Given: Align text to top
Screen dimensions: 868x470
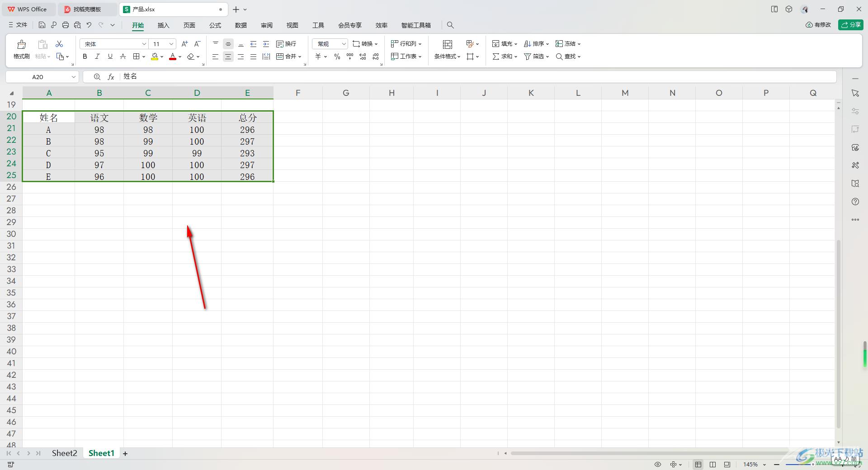Looking at the screenshot, I should coord(216,44).
